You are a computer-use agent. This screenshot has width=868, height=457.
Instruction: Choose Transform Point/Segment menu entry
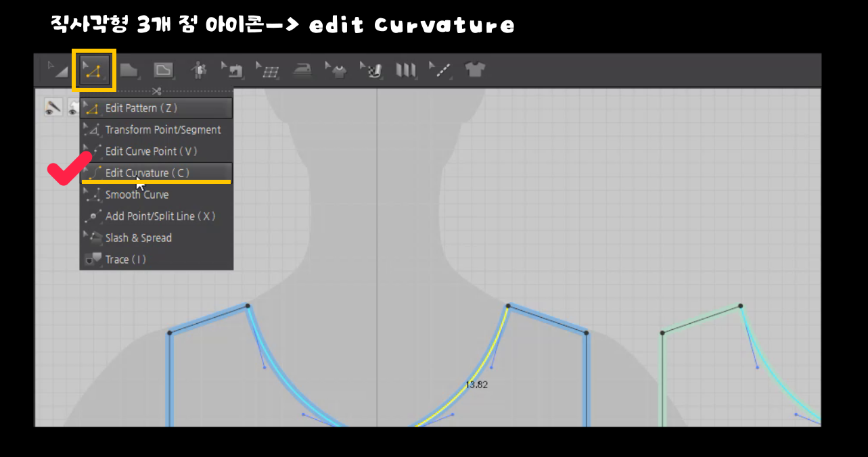click(156, 130)
